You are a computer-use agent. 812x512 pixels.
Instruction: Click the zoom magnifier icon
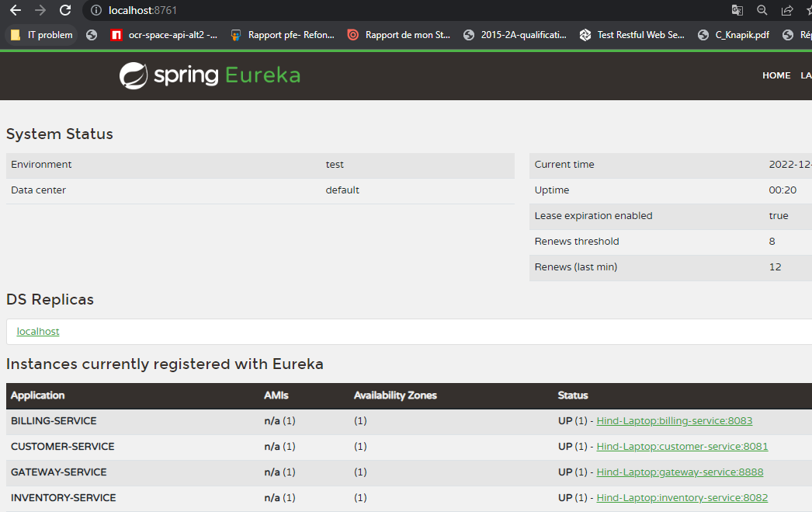tap(762, 10)
